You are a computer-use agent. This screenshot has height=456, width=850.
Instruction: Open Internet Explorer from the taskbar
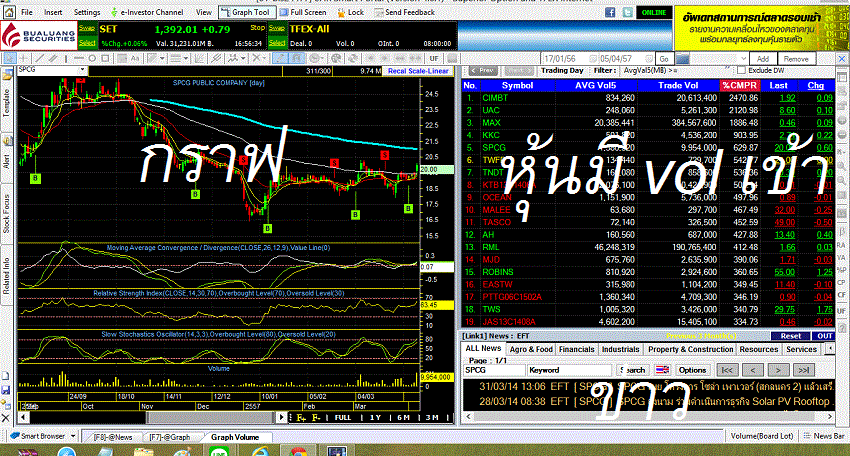click(x=260, y=451)
